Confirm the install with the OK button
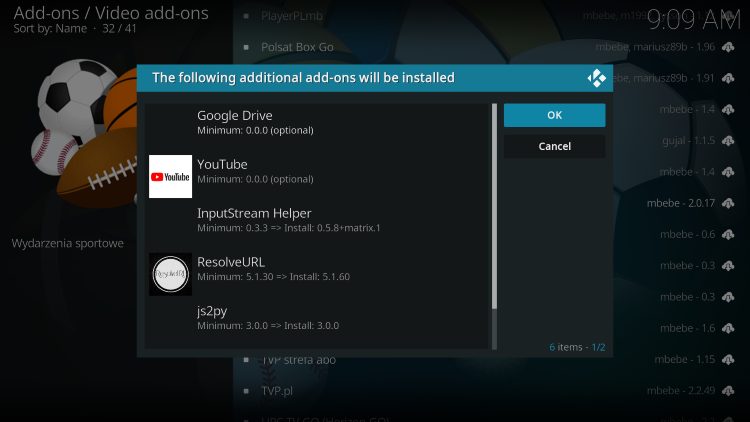Screen dimensions: 750x422 (x=554, y=115)
